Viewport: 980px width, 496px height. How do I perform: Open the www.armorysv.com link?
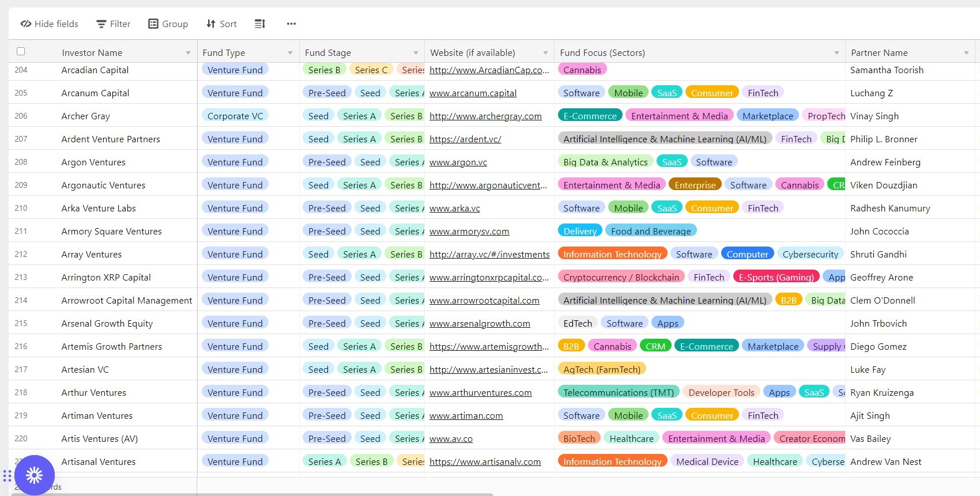coord(469,231)
